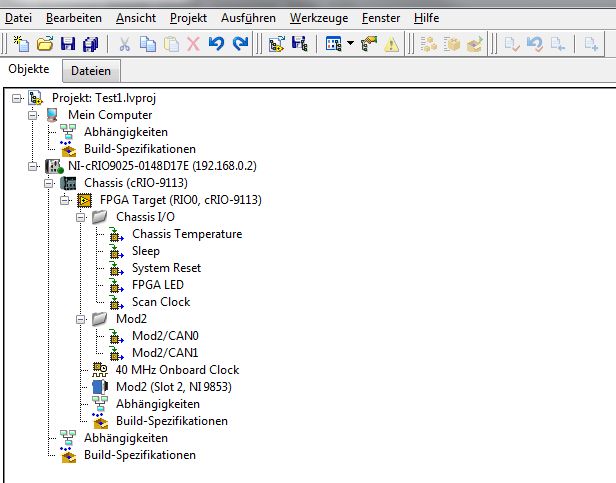The height and width of the screenshot is (483, 616).
Task: Click the Save Project floppy icon
Action: tap(68, 44)
